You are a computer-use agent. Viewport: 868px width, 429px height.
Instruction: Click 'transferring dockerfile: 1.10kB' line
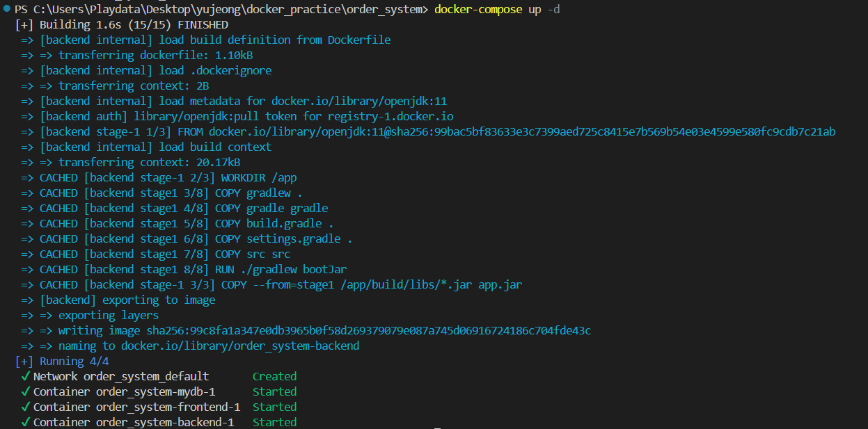click(x=136, y=56)
